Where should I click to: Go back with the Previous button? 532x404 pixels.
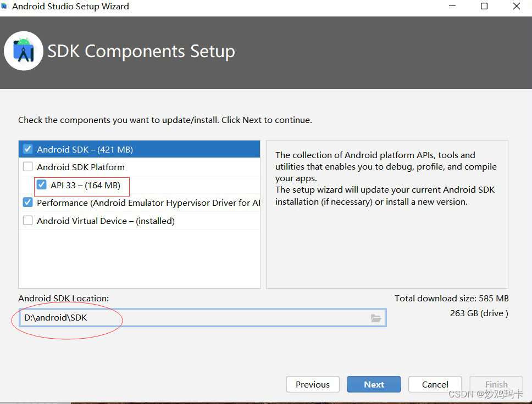click(x=313, y=384)
